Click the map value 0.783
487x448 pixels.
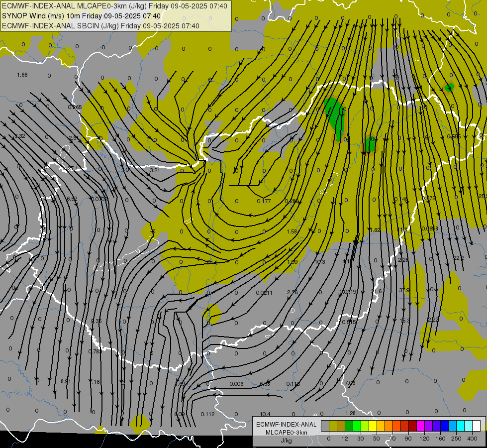click(x=95, y=351)
